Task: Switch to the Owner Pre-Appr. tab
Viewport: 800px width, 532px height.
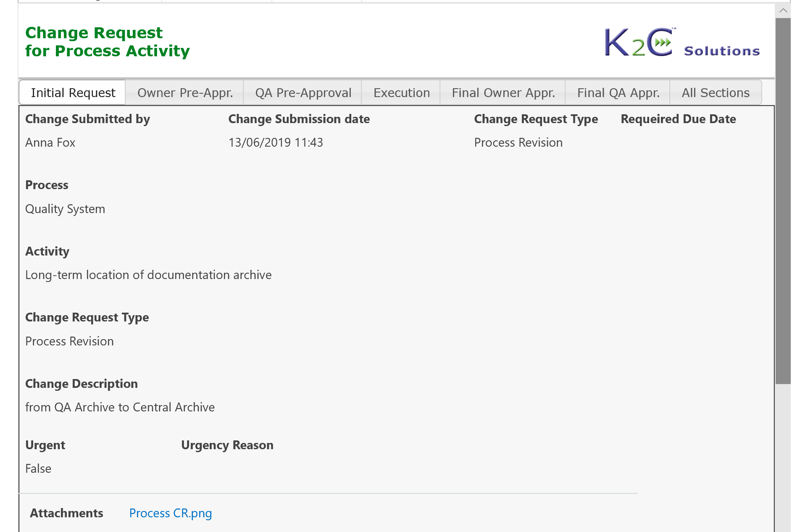Action: 185,92
